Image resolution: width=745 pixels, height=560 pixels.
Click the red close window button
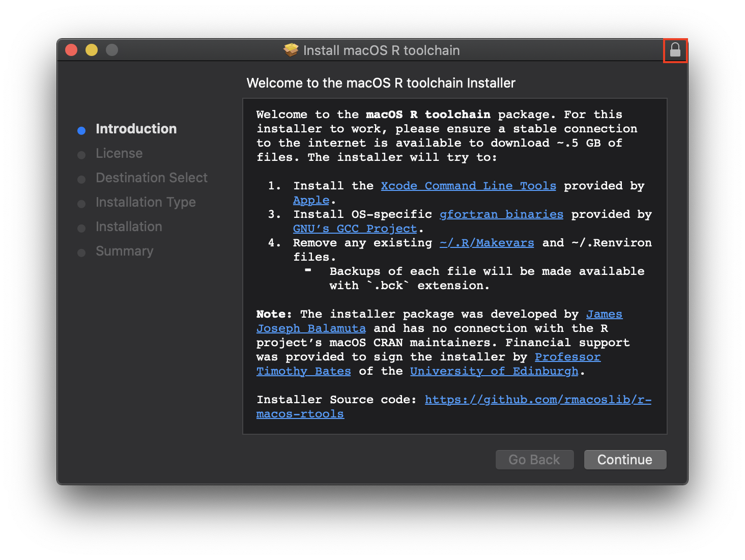click(71, 50)
